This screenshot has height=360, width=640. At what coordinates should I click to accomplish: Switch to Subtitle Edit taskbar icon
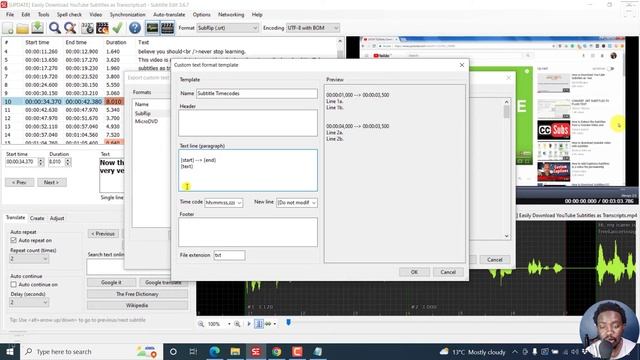pos(256,351)
